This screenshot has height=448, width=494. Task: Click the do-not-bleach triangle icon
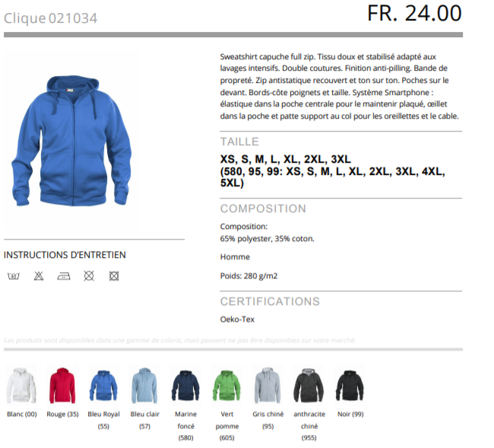(39, 276)
